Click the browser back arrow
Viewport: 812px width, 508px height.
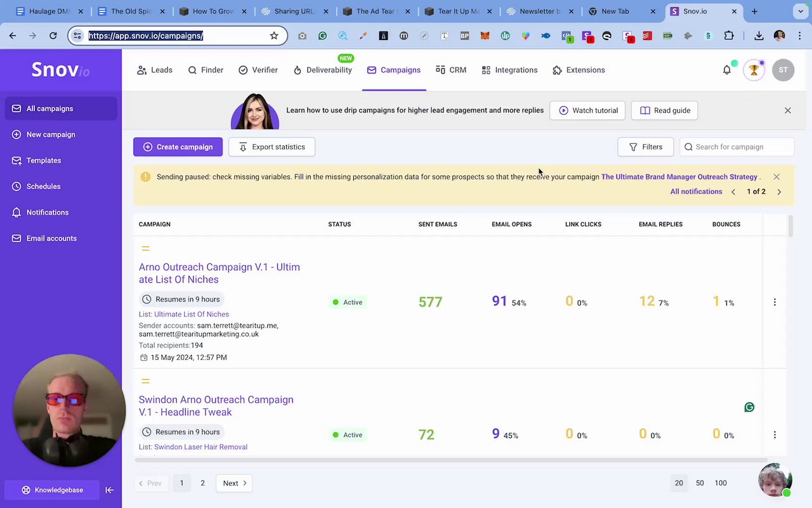[x=13, y=36]
